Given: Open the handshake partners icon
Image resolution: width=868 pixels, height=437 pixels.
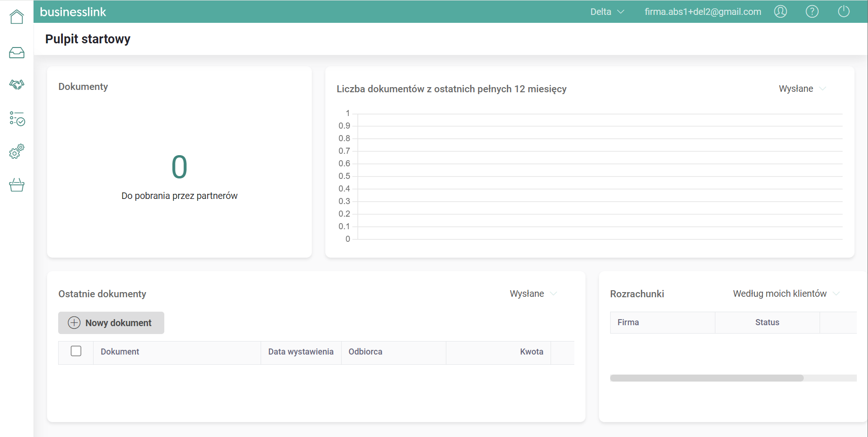Looking at the screenshot, I should point(17,84).
